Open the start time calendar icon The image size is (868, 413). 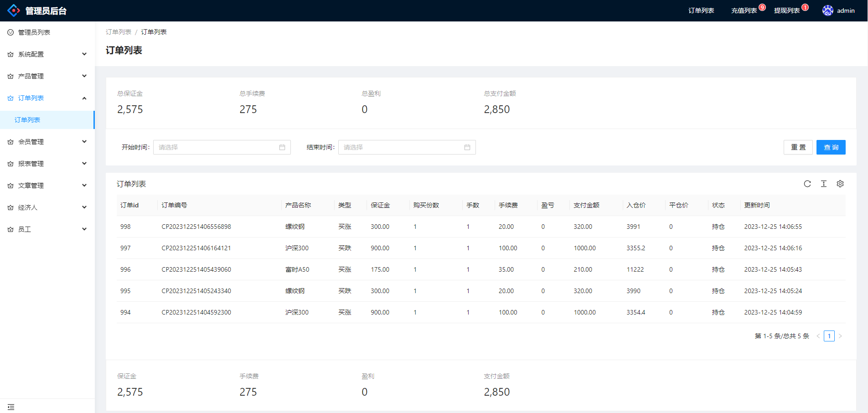[x=282, y=147]
